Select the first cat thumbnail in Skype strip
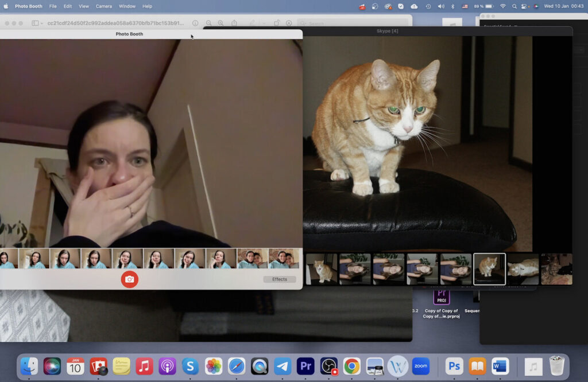Image resolution: width=588 pixels, height=382 pixels. click(322, 269)
